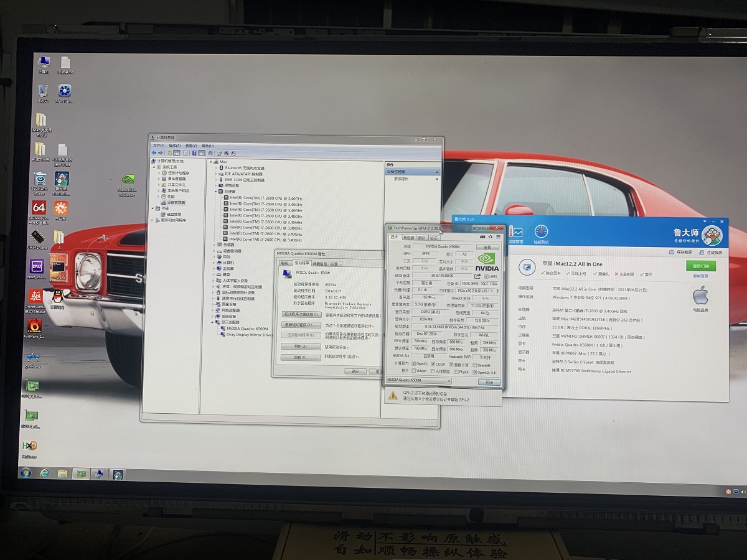Screen dimensions: 747x560
Task: Toggle the OpenCL checkbox in GPU-Z
Action: 413,363
